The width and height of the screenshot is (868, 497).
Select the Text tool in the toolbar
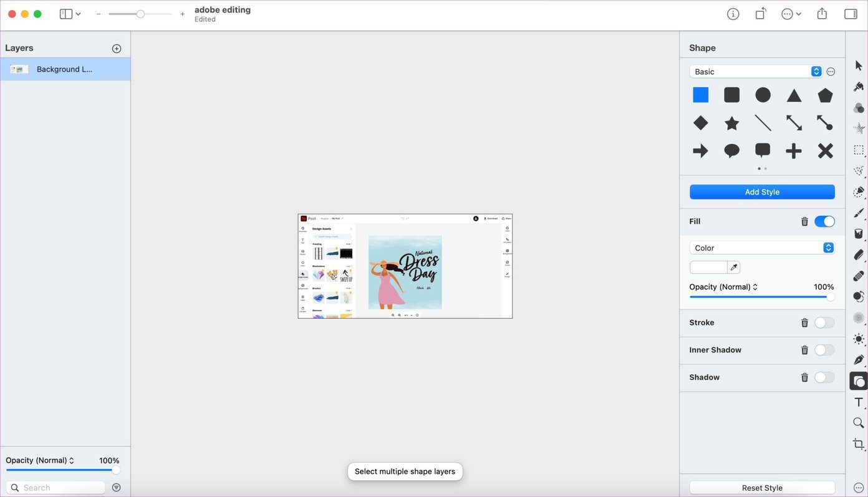point(859,402)
